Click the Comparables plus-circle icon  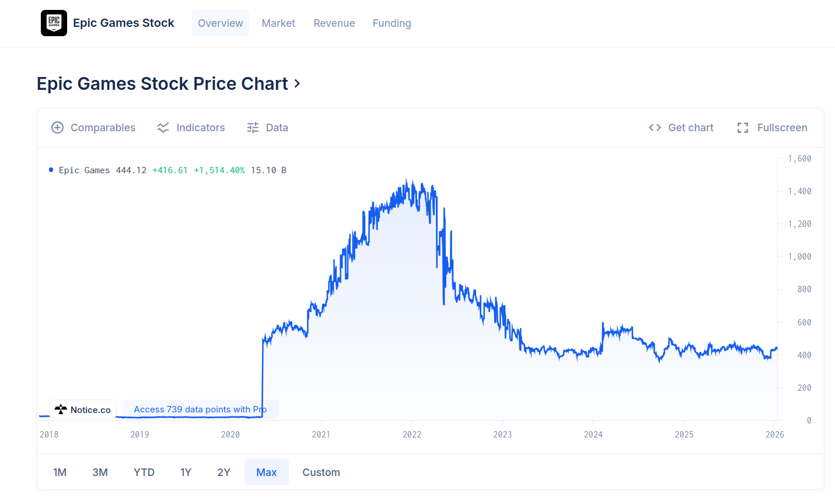[57, 128]
